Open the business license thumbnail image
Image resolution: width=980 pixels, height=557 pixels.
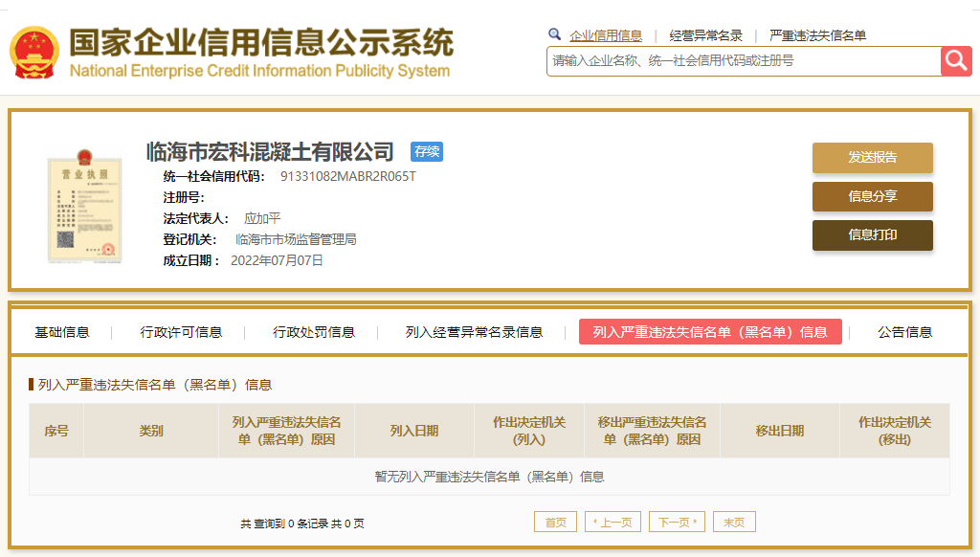[84, 207]
